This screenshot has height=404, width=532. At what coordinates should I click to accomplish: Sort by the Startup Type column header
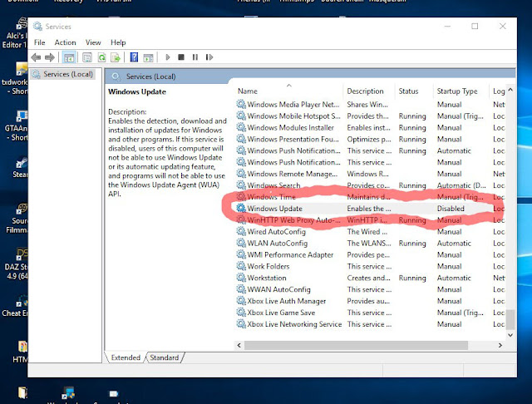[x=457, y=91]
